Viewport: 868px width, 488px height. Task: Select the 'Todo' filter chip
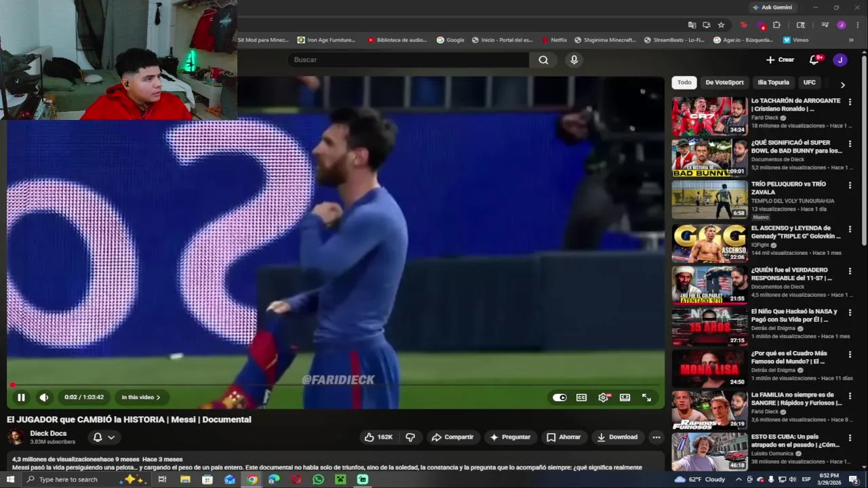pos(684,83)
